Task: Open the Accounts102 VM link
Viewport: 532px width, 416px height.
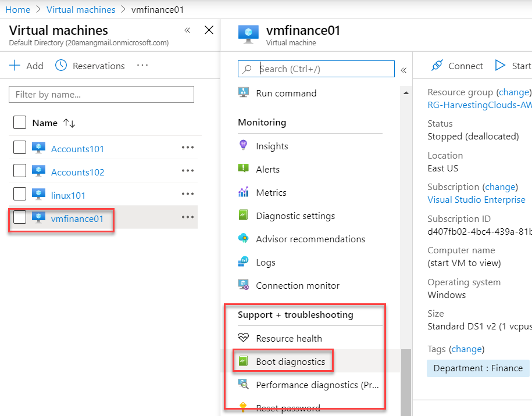Action: pos(77,172)
